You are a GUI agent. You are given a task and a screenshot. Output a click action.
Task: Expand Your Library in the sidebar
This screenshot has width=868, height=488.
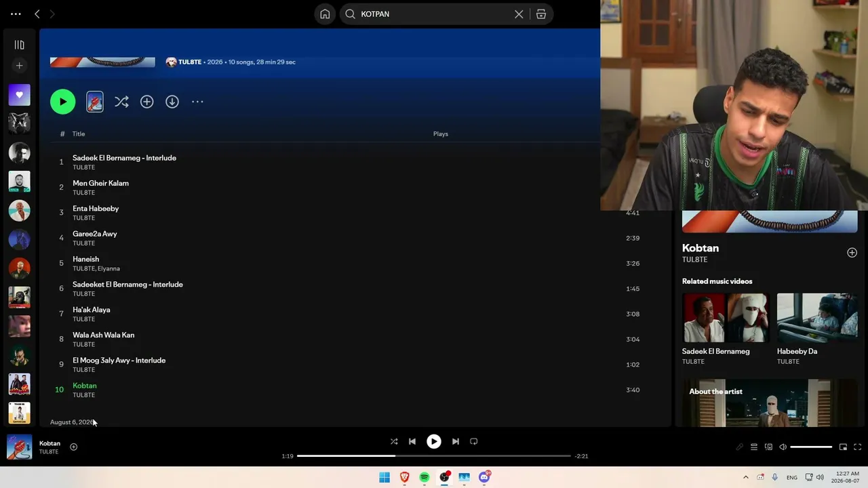pos(19,45)
